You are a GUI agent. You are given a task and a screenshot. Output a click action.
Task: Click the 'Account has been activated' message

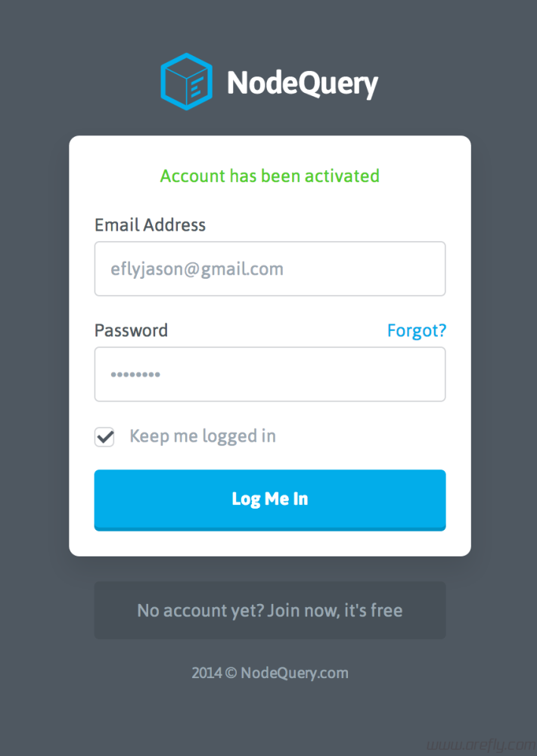click(269, 176)
